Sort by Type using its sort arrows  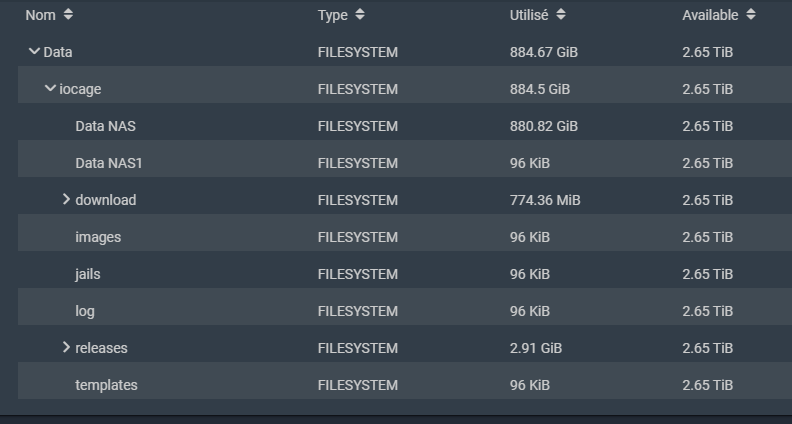(360, 15)
